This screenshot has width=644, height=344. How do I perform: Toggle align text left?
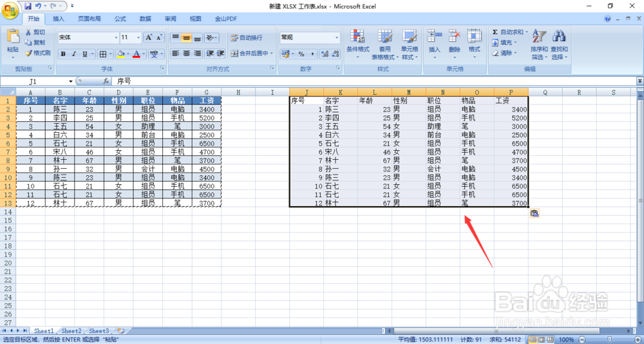coord(175,53)
